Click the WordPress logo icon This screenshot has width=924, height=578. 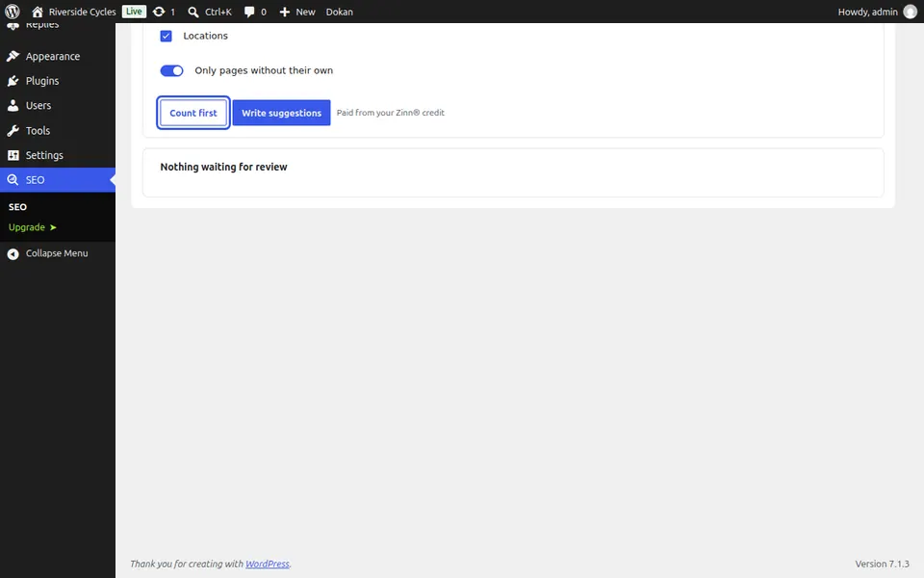[13, 12]
